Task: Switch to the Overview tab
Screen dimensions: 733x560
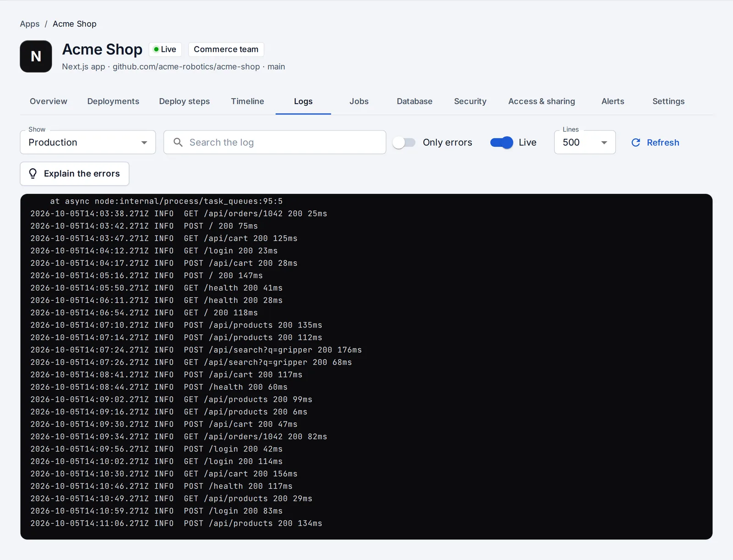Action: click(49, 101)
